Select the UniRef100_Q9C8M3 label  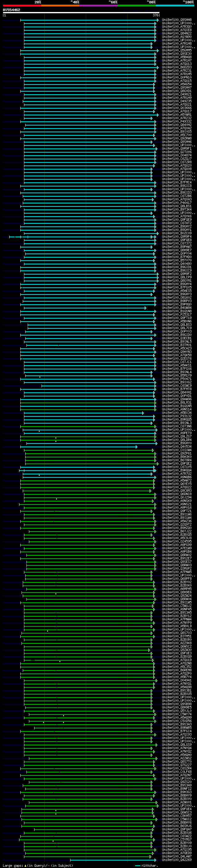(177, 491)
